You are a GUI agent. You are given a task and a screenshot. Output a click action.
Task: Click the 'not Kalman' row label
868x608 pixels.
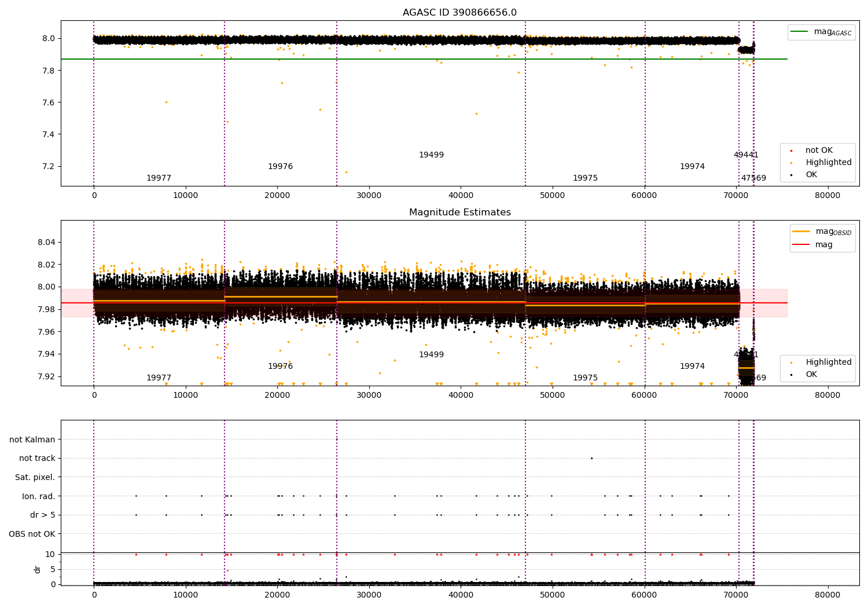click(x=32, y=440)
